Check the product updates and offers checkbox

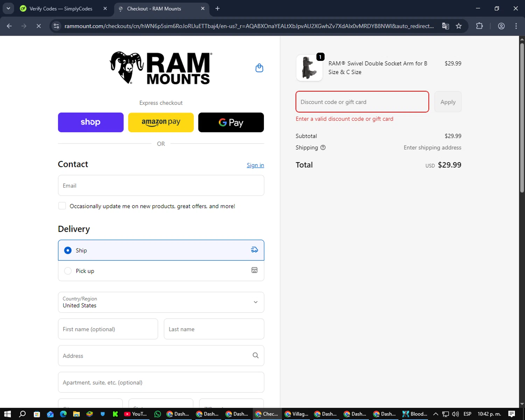coord(62,206)
